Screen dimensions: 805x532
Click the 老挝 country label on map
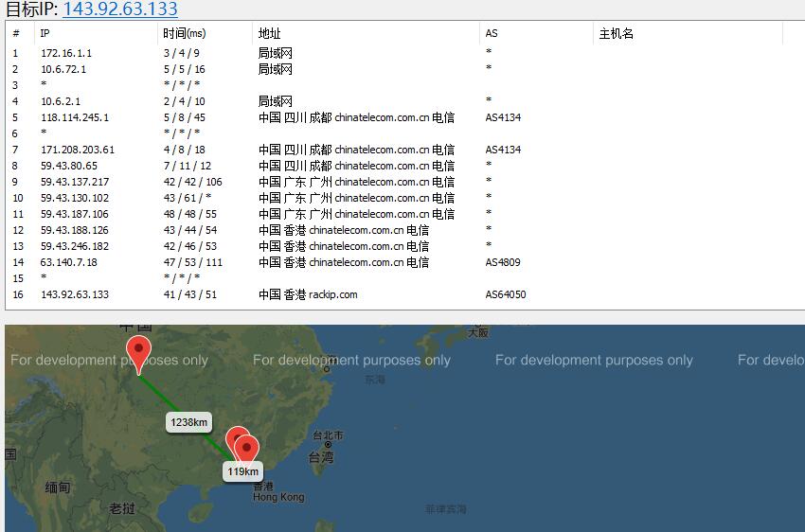point(121,509)
